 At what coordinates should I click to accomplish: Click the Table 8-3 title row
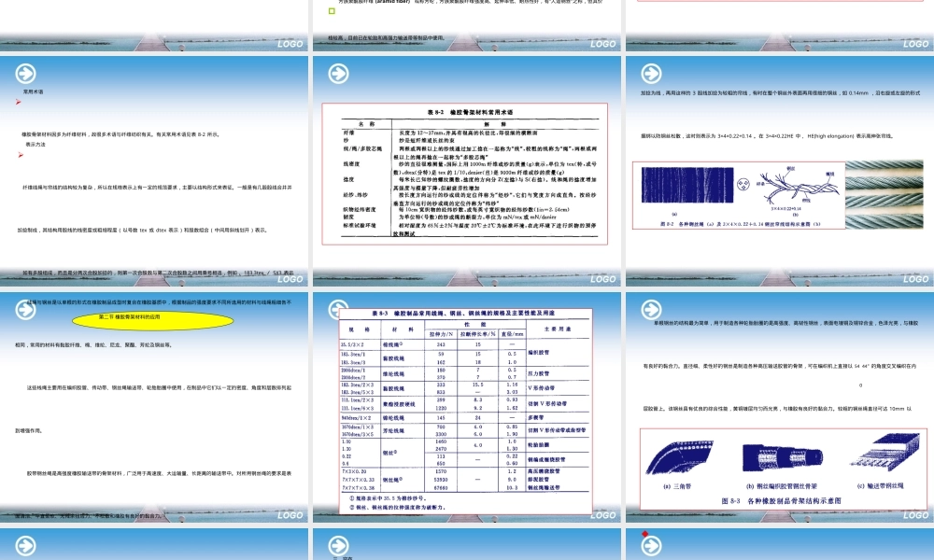pyautogui.click(x=463, y=313)
